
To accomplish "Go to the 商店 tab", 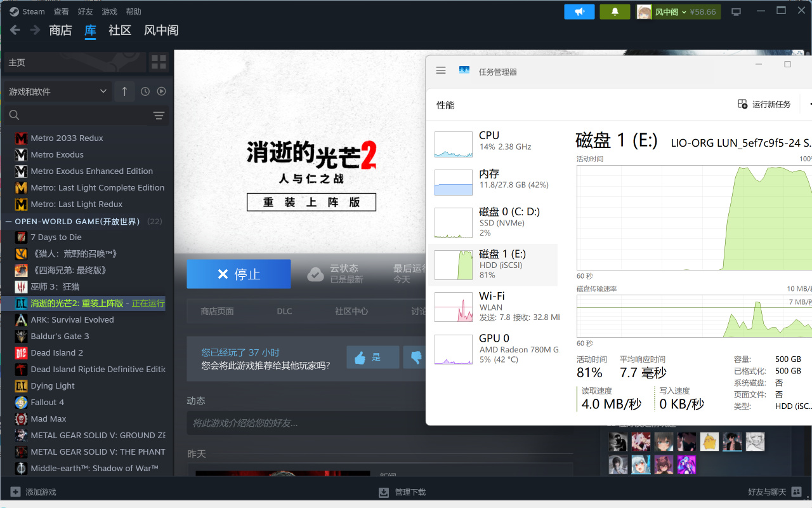I will 60,30.
